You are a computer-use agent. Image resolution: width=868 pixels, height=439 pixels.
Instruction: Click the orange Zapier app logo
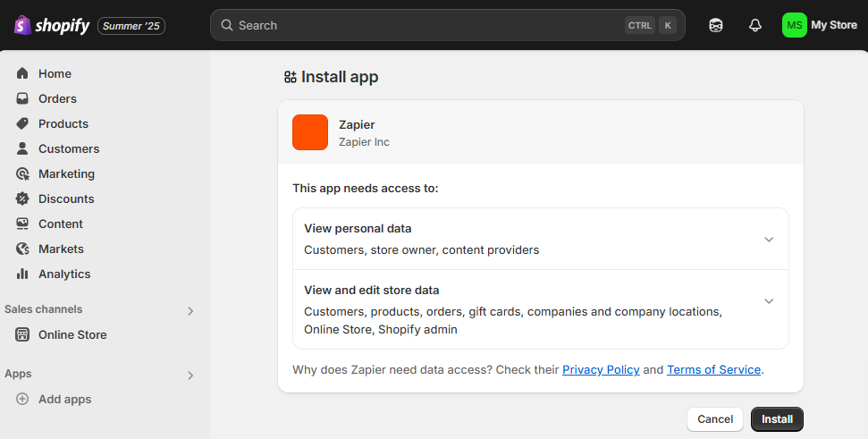point(310,132)
